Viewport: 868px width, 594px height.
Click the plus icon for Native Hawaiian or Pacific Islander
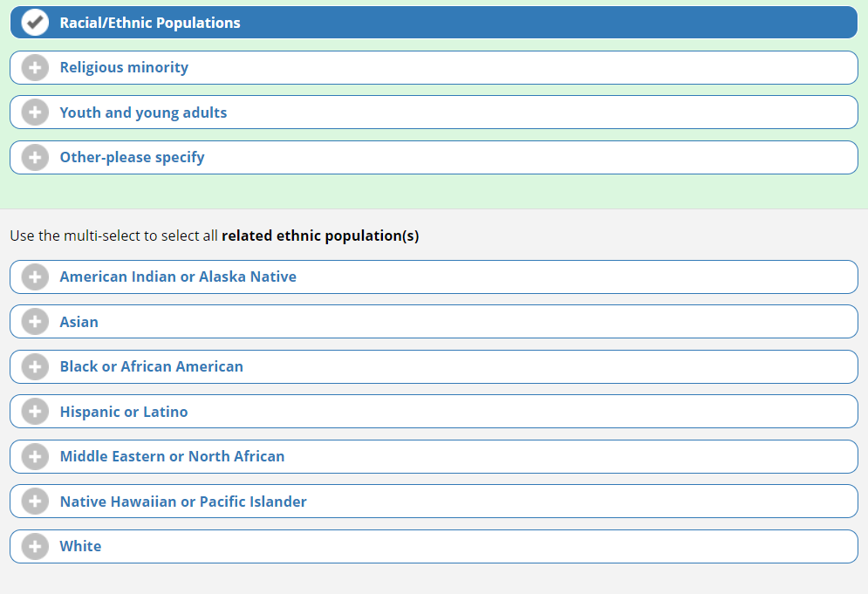coord(35,502)
